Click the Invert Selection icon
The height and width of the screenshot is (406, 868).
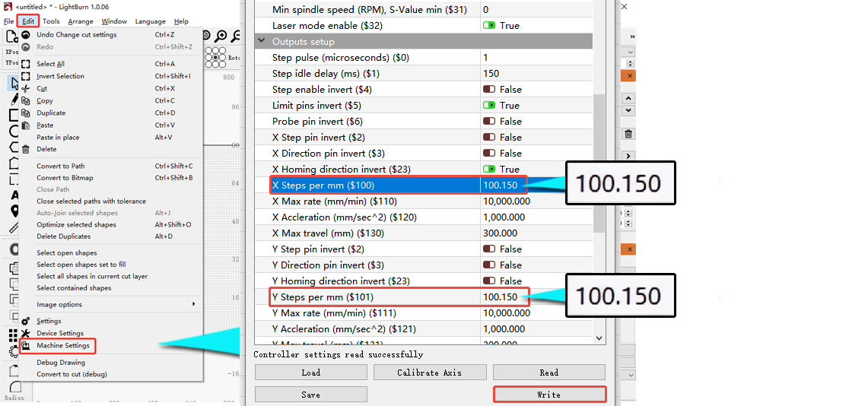click(25, 76)
